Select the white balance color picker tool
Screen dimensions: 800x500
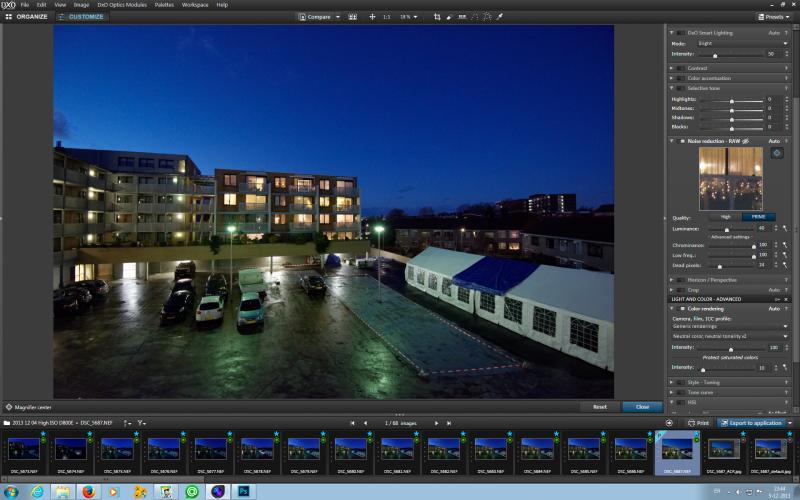(x=500, y=17)
